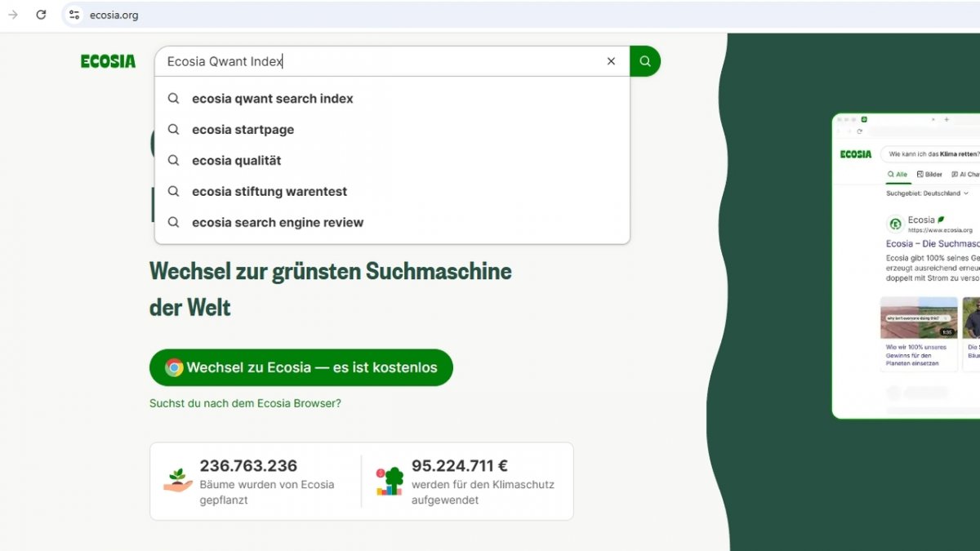Select suggestion 'ecosia startpage'
The height and width of the screenshot is (551, 980).
392,130
